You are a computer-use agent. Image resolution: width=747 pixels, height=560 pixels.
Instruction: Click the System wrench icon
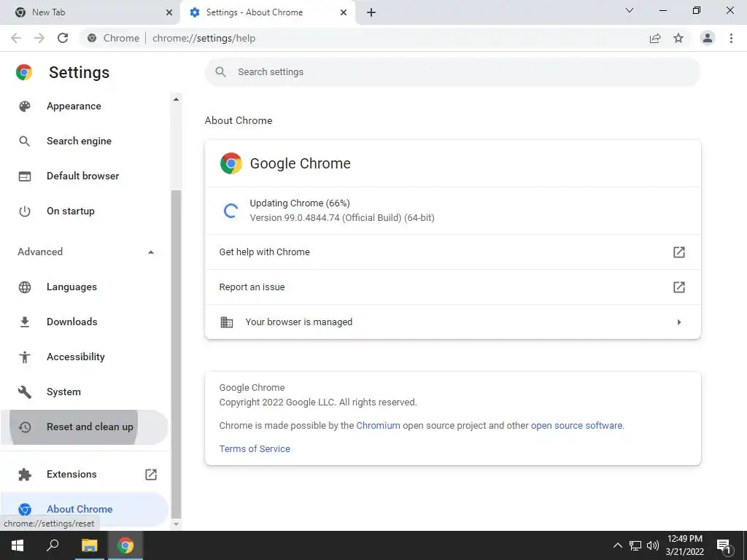click(x=24, y=392)
